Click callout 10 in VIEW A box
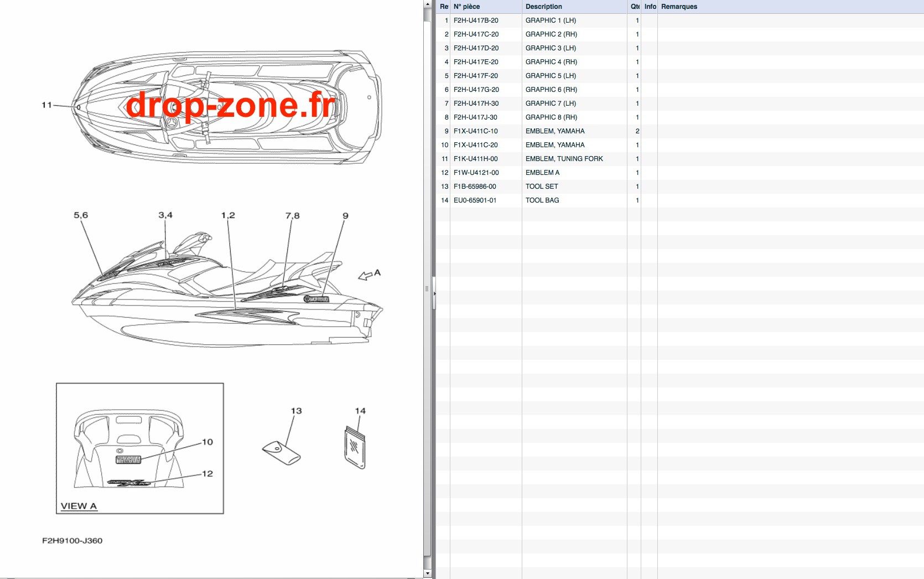924x579 pixels. [x=207, y=442]
